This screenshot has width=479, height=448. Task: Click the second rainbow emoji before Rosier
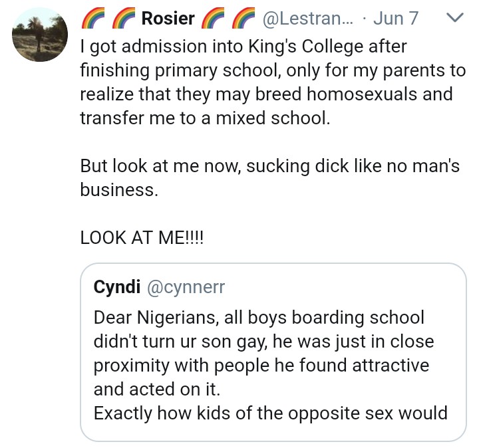click(x=122, y=19)
